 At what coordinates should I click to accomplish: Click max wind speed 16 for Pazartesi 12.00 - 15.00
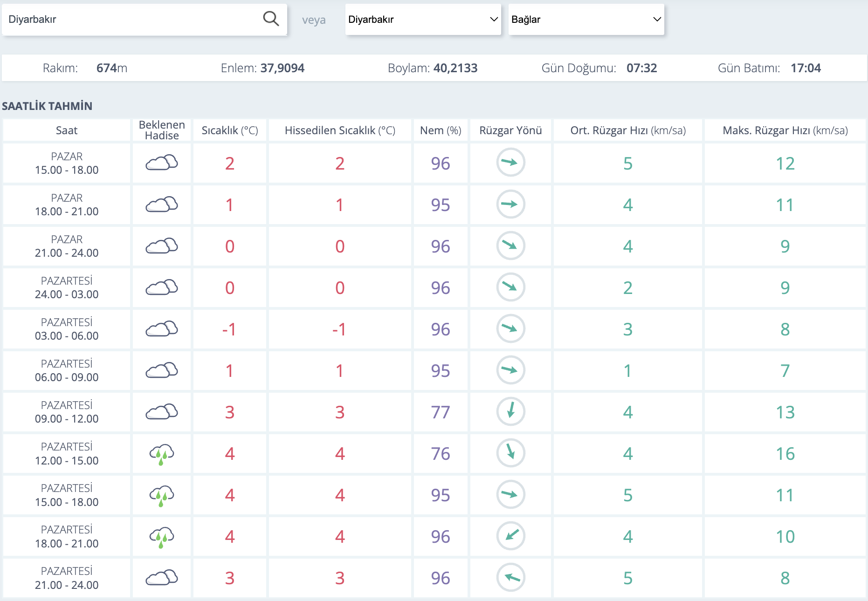point(785,454)
